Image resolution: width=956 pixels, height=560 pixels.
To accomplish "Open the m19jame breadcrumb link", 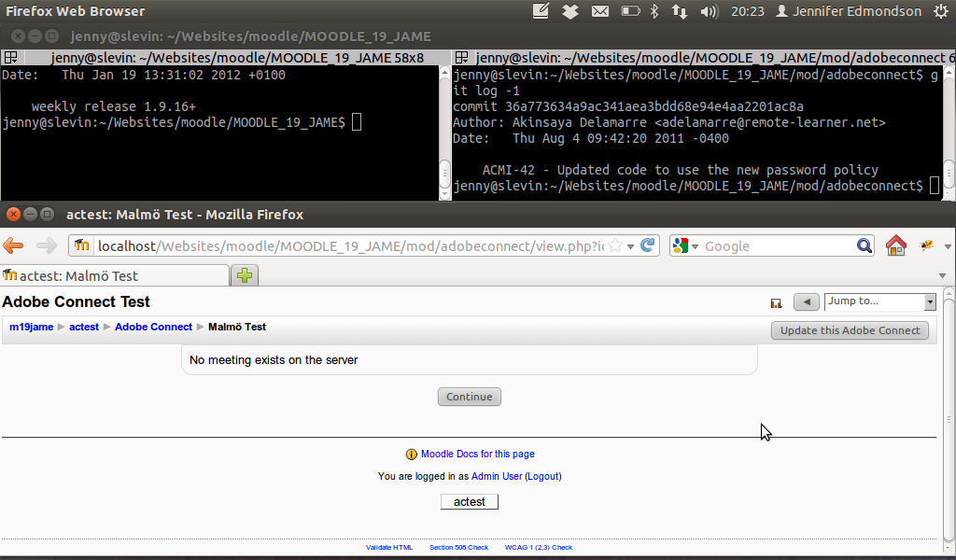I will [x=31, y=327].
